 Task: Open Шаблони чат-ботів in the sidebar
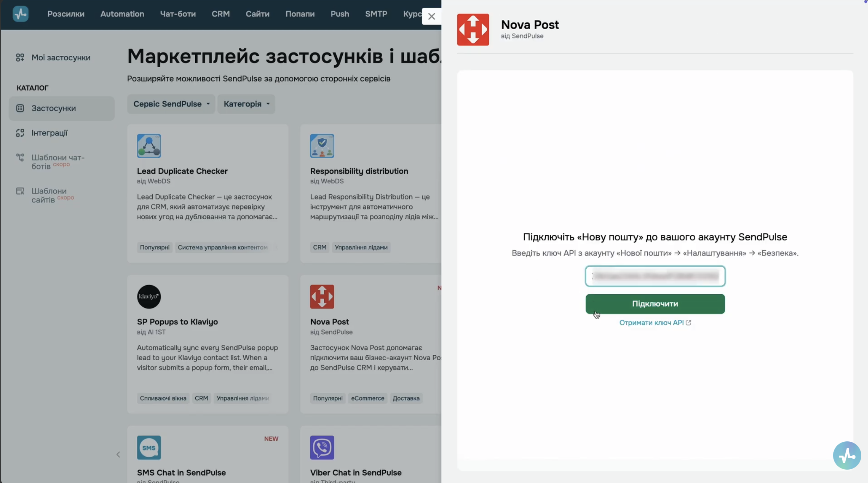click(x=58, y=162)
